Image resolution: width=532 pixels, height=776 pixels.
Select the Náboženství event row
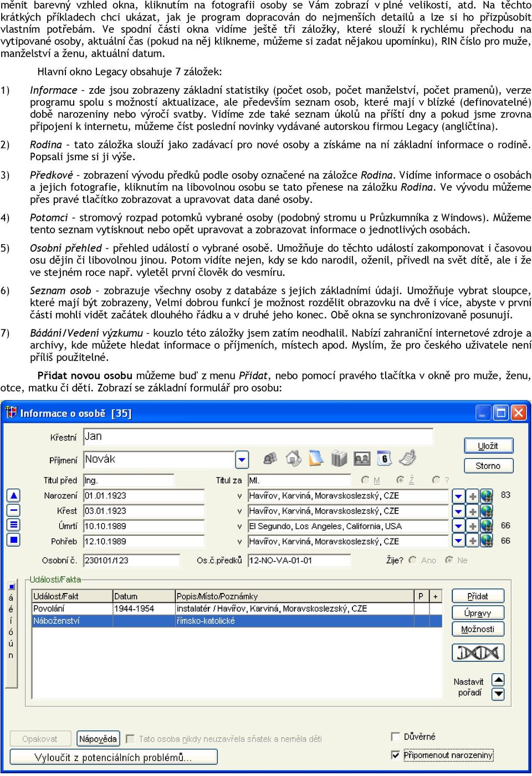tap(237, 621)
